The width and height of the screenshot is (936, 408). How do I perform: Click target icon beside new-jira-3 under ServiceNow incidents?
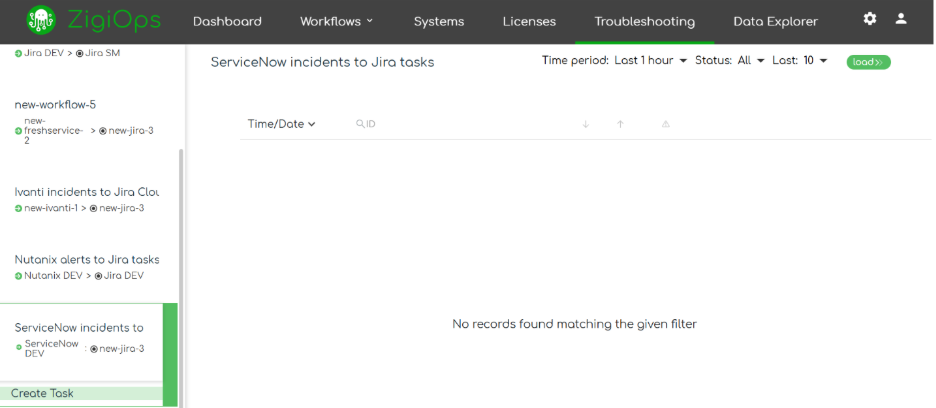pyautogui.click(x=94, y=349)
